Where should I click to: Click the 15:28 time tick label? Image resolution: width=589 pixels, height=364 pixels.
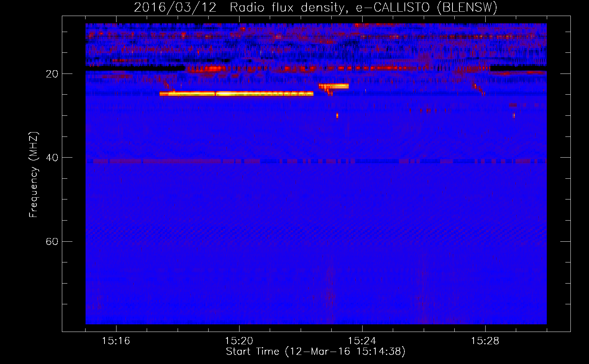[x=485, y=341]
